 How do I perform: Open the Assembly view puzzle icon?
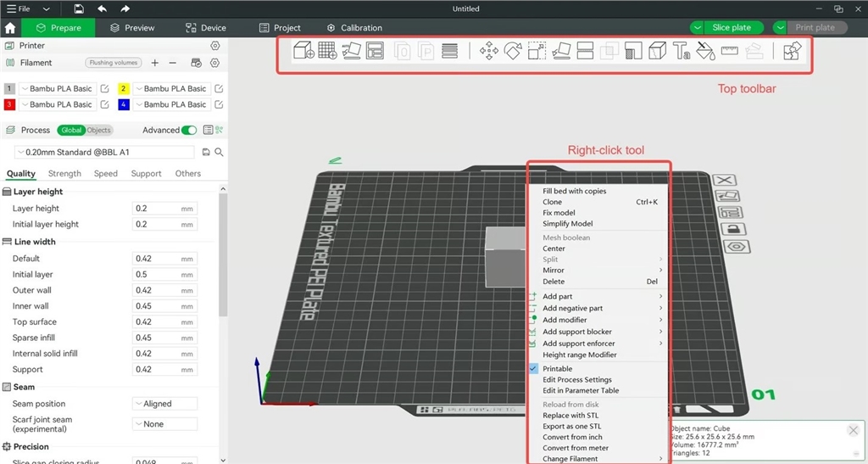[792, 52]
